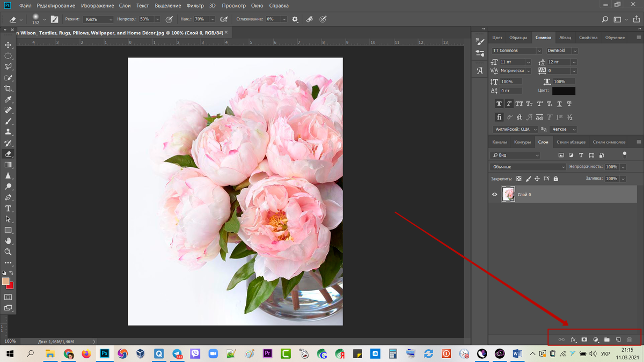Toggle Underline text style
The width and height of the screenshot is (644, 362).
[x=559, y=104]
